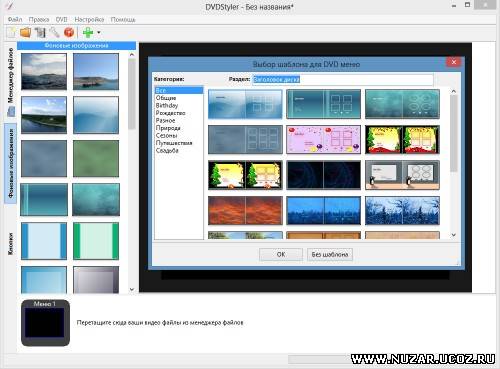Click the Раздел title input field
This screenshot has width=500, height=369.
tap(343, 79)
